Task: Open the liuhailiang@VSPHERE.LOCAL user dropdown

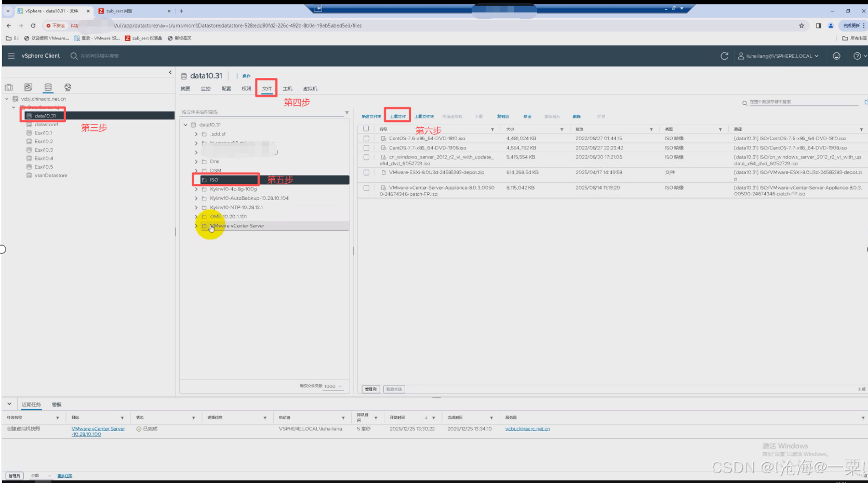Action: (x=778, y=56)
